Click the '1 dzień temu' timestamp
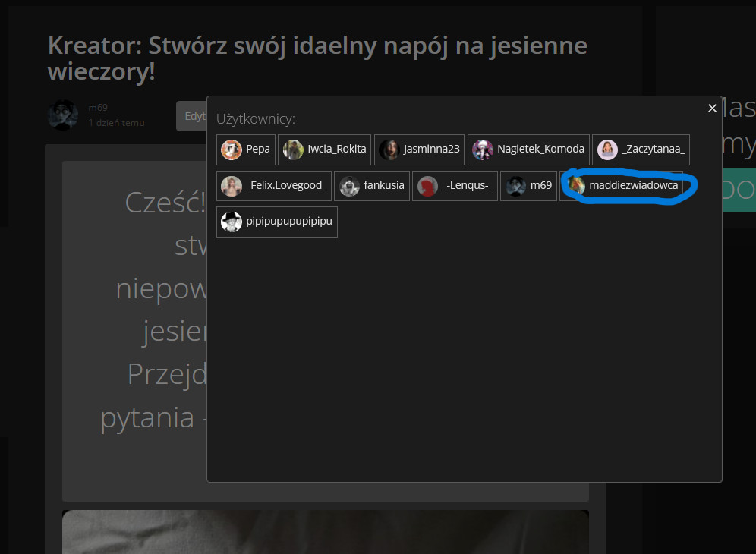756x554 pixels. pyautogui.click(x=116, y=123)
